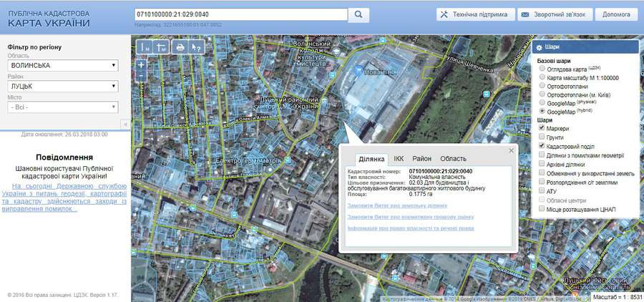Zoom in with the plus button
The width and height of the screenshot is (644, 302).
[x=142, y=64]
